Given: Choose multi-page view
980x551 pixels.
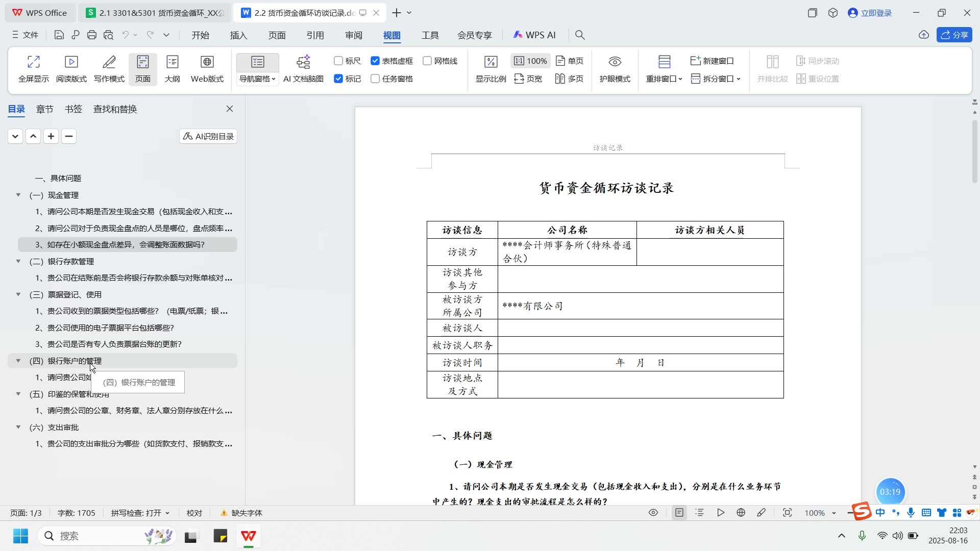Looking at the screenshot, I should pyautogui.click(x=569, y=79).
